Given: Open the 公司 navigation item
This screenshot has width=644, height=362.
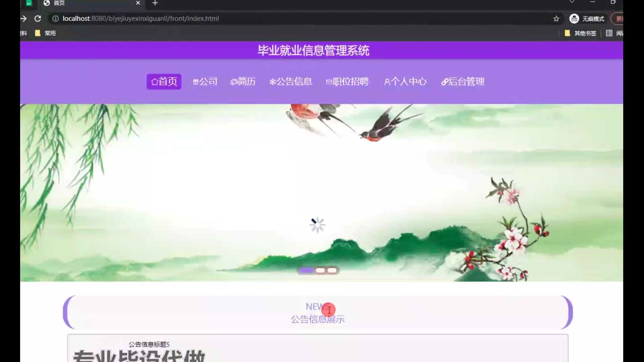Looking at the screenshot, I should [205, 81].
